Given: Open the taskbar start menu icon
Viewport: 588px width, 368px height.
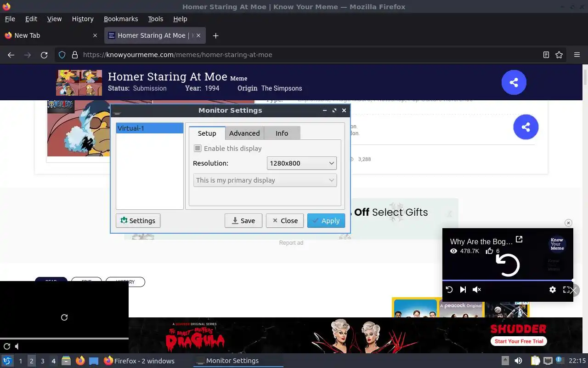Looking at the screenshot, I should pos(7,361).
